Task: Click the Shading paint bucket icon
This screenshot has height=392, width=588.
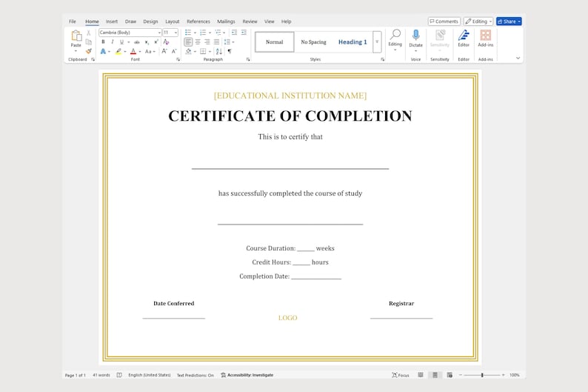Action: [188, 51]
